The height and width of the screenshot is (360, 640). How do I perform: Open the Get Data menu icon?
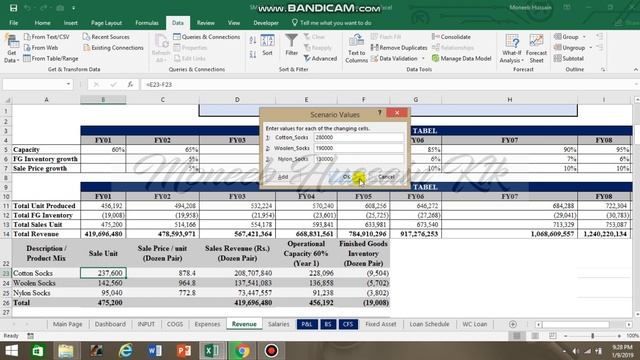[11, 49]
